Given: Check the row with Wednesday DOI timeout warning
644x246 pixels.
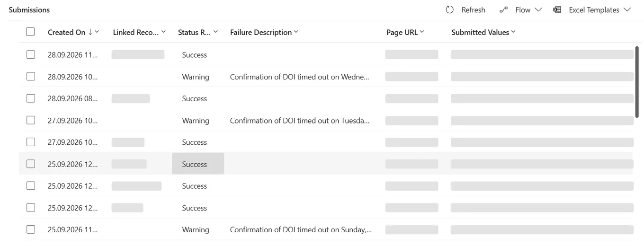Looking at the screenshot, I should [31, 76].
